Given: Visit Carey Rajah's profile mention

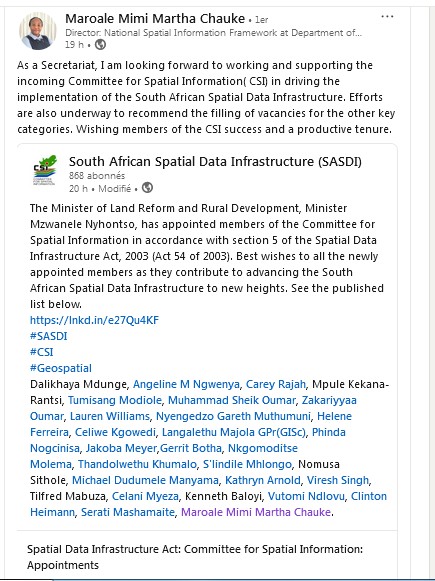Looking at the screenshot, I should coord(276,384).
